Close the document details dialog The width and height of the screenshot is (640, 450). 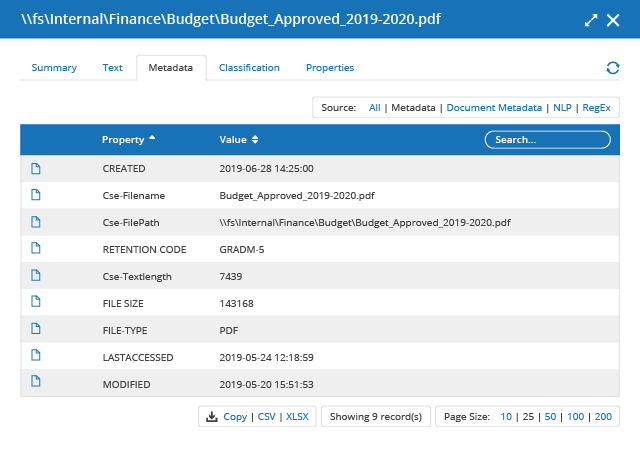(613, 20)
